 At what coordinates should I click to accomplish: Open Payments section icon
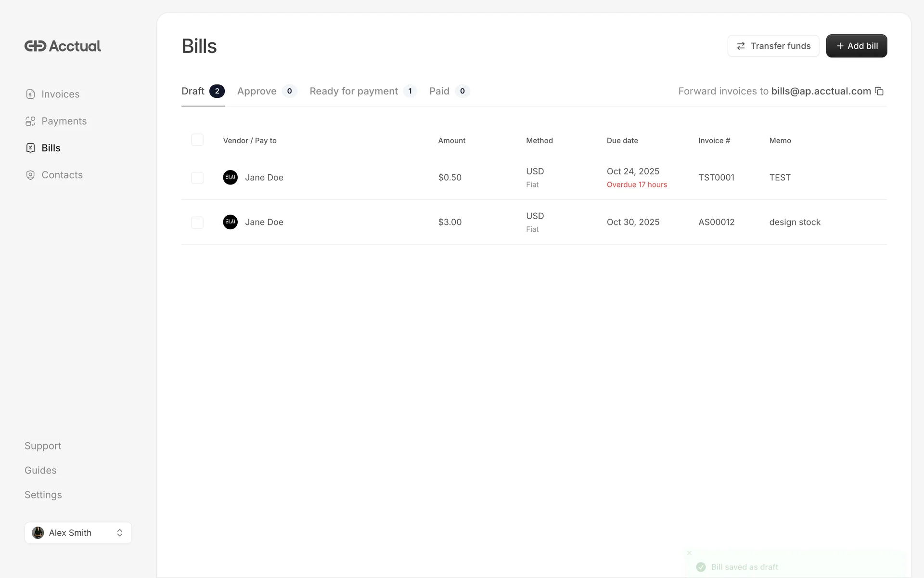[x=30, y=121]
